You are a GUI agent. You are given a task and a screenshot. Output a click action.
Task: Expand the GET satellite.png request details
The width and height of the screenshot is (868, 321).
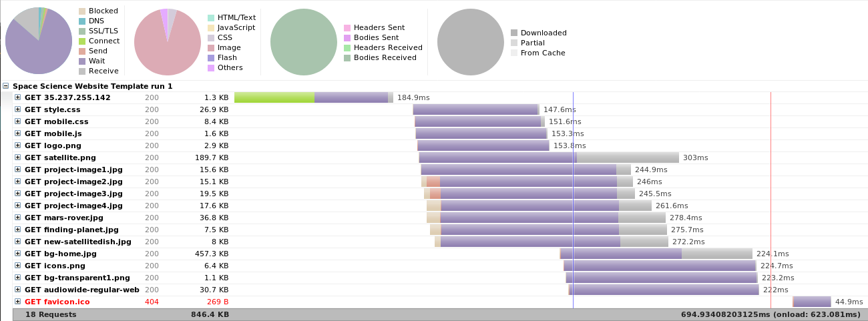(18, 157)
